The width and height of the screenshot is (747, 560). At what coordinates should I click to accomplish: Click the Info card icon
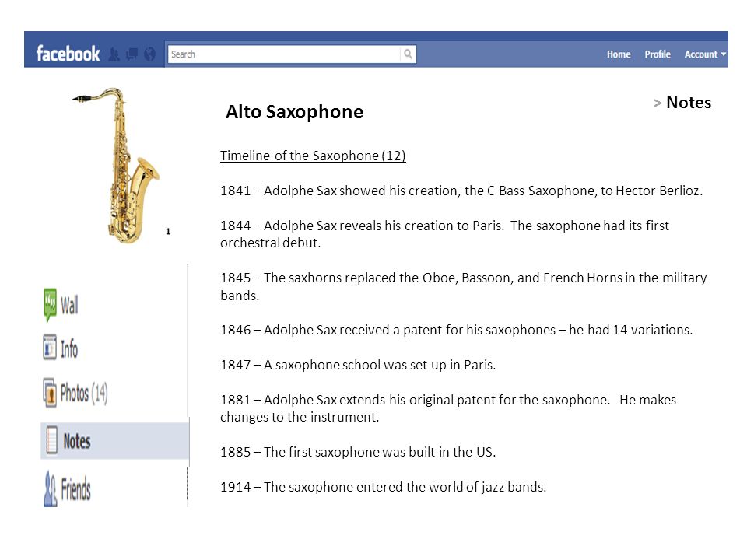tap(50, 347)
